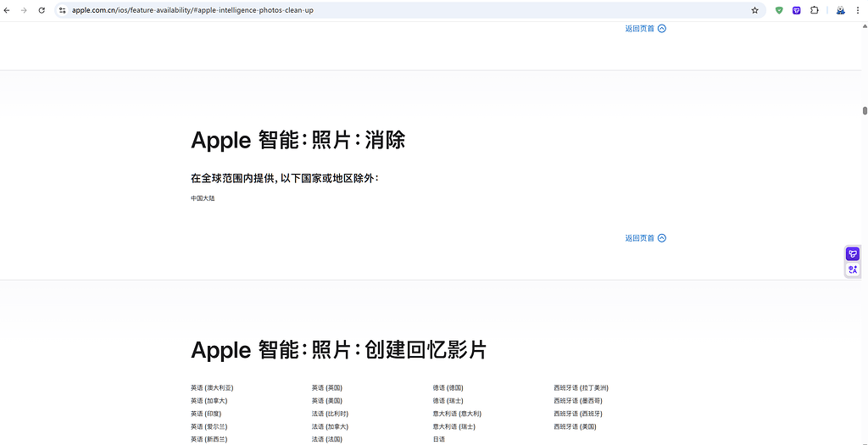Click the entry 法语 (比利时)
Viewport: 868px width, 445px height.
[x=331, y=414]
